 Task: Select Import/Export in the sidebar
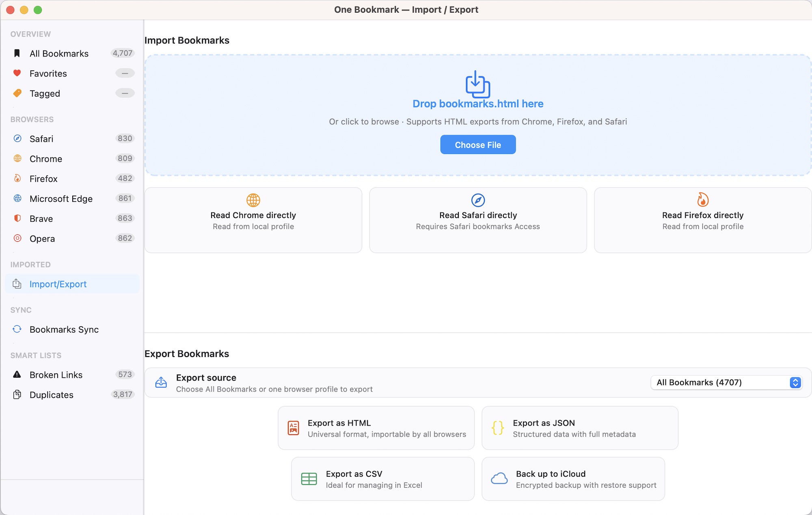coord(72,283)
